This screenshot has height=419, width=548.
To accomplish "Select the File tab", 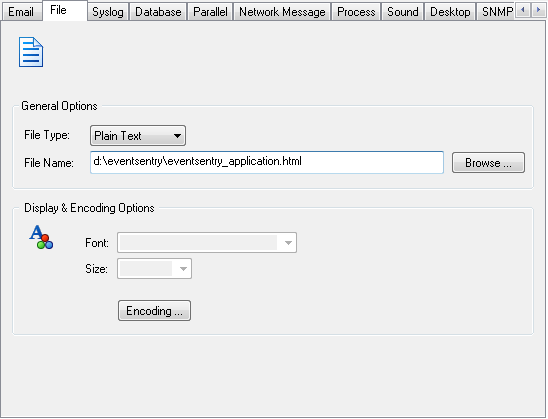I will coord(65,10).
